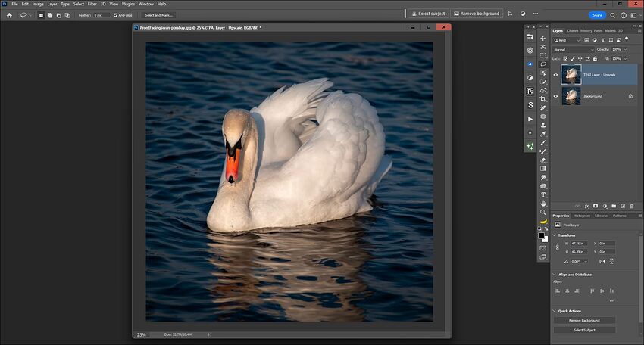Click the Remove background button in top bar

point(477,14)
